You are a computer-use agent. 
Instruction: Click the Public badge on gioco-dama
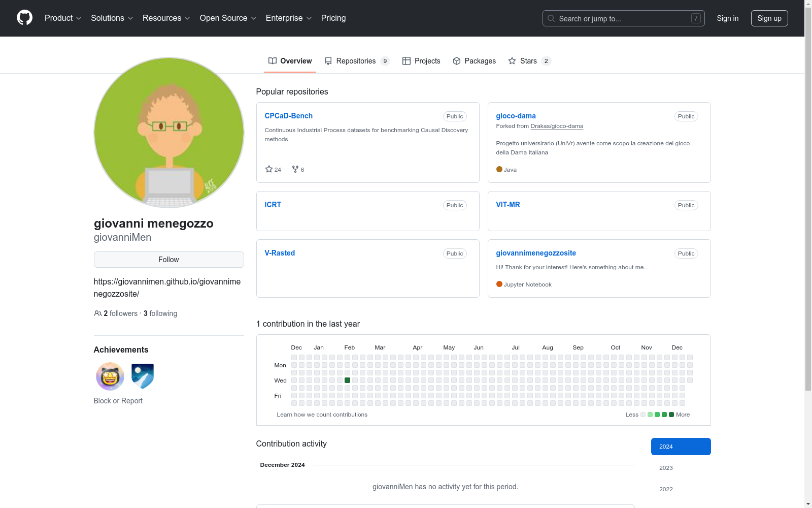[686, 116]
